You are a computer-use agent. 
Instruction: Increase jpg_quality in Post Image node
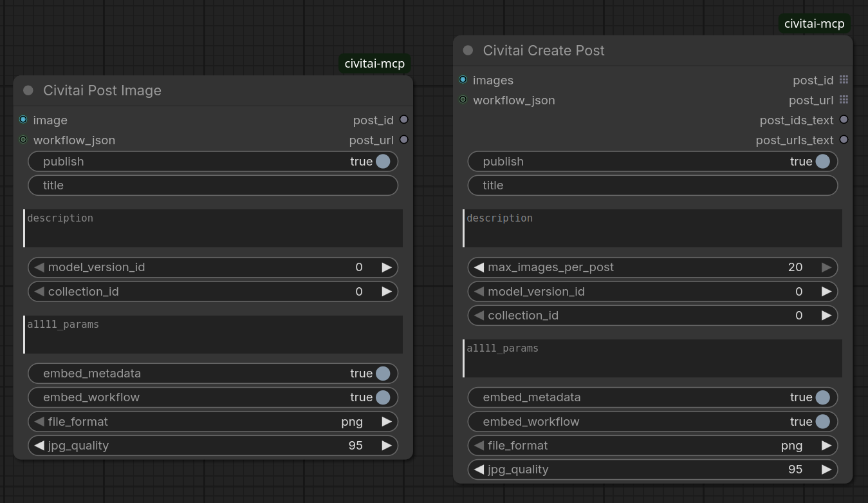[x=387, y=446]
